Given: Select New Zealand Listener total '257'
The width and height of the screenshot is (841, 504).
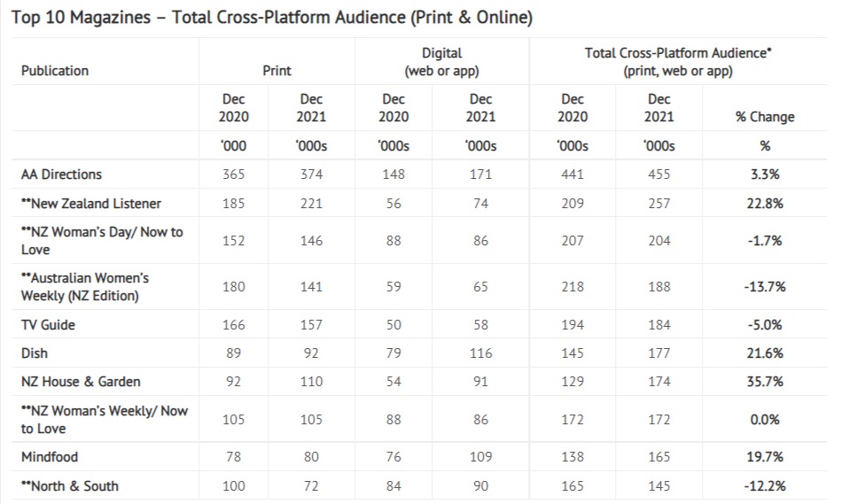Looking at the screenshot, I should [x=658, y=204].
